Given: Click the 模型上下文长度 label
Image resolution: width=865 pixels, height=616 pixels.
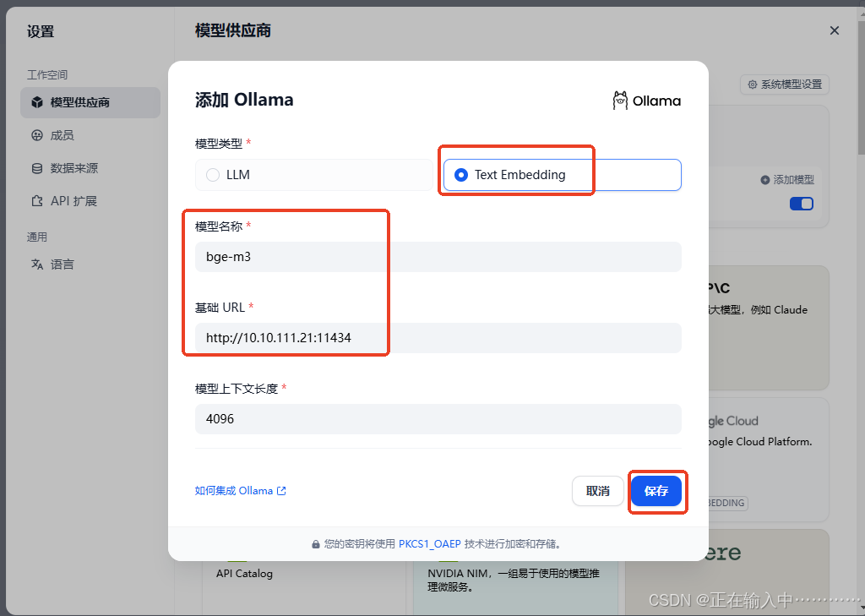Looking at the screenshot, I should (237, 389).
